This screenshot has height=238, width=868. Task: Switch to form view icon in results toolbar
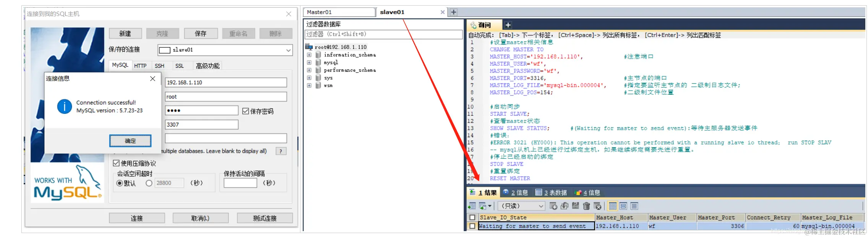pyautogui.click(x=623, y=206)
